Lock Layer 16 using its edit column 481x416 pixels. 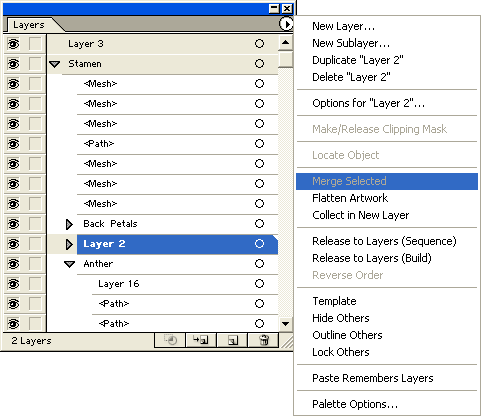[35, 284]
